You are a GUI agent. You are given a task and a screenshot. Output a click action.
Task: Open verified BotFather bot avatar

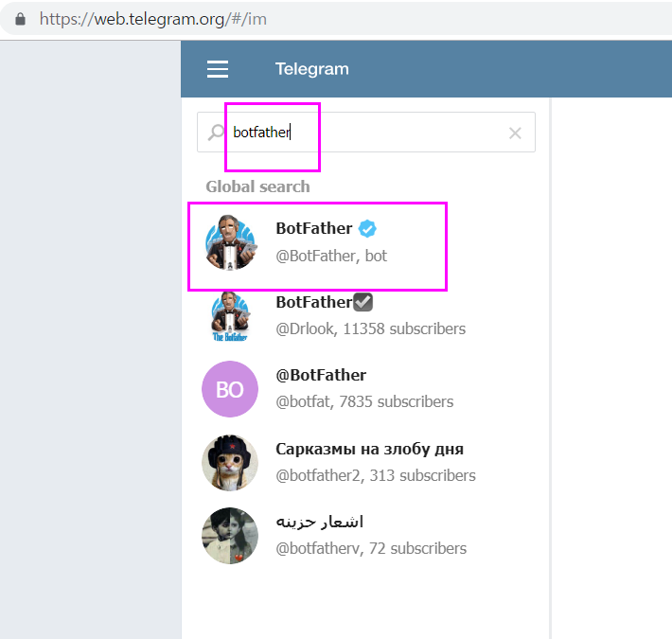point(230,242)
